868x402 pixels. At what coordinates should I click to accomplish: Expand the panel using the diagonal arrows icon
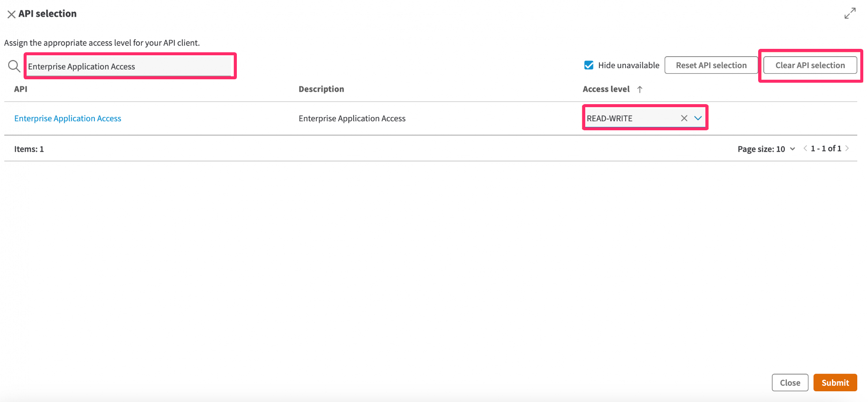(850, 13)
